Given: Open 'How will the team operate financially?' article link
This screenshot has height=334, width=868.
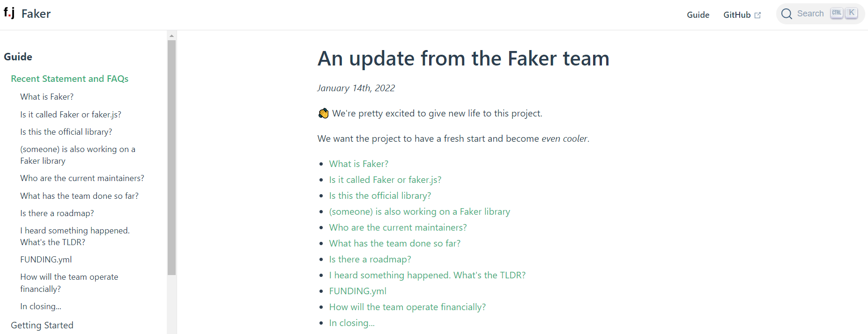Looking at the screenshot, I should 407,307.
